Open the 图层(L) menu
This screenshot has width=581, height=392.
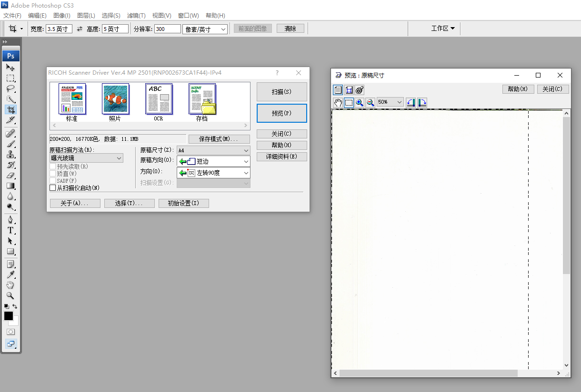[86, 16]
